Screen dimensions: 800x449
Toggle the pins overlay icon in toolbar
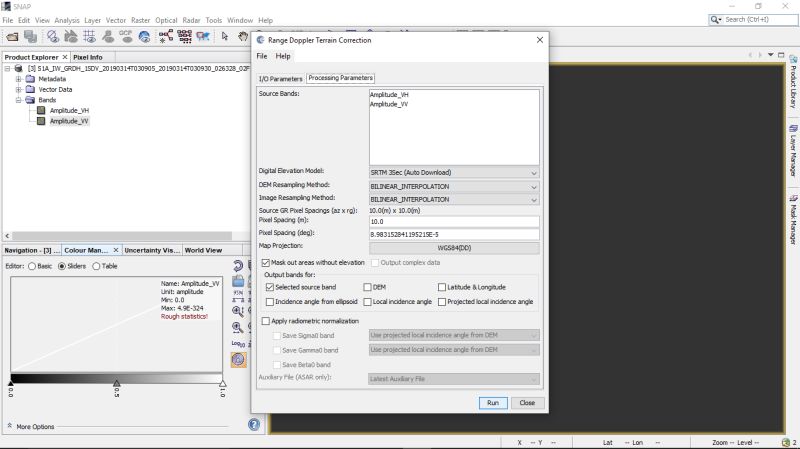point(108,36)
